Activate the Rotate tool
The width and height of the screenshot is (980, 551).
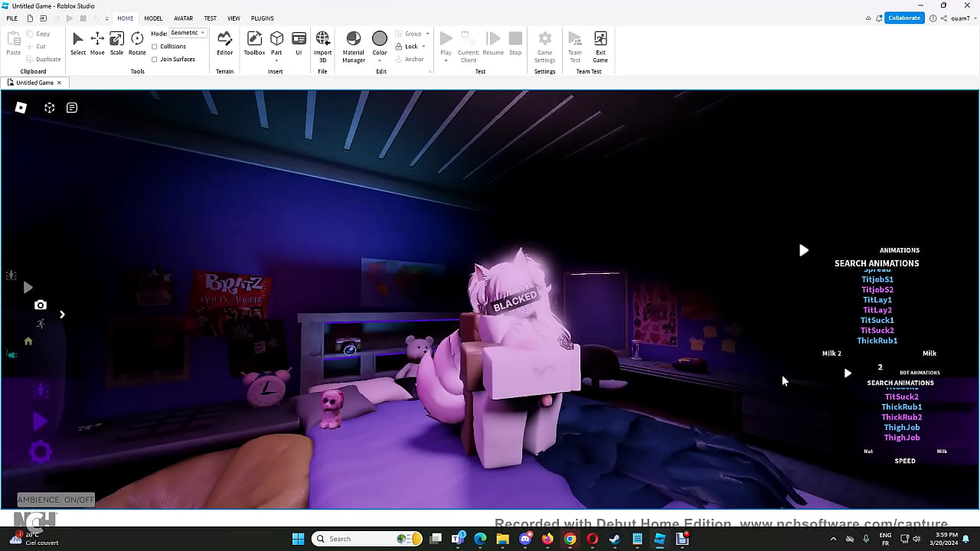pyautogui.click(x=137, y=44)
